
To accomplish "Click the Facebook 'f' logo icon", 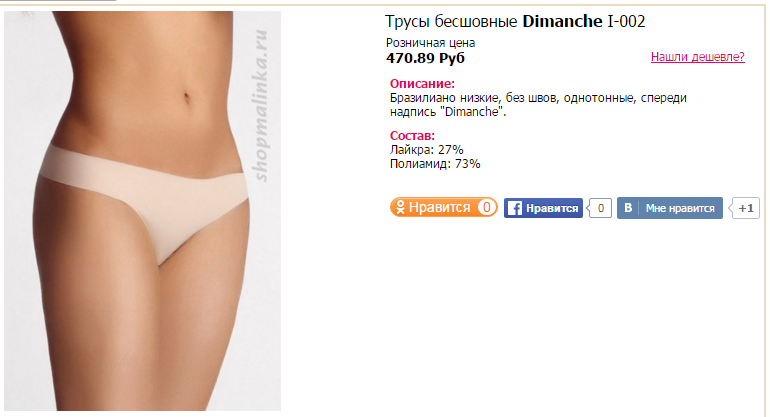I will 514,208.
